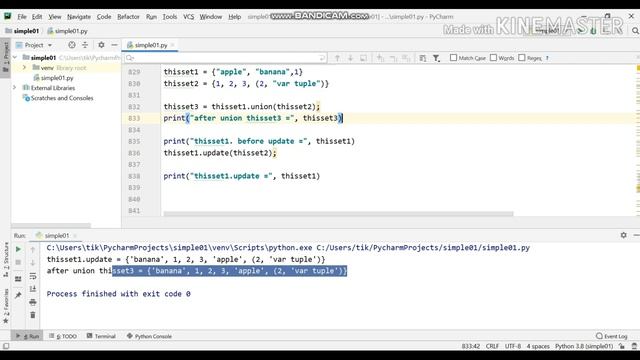Viewport: 640px width, 360px height.
Task: Open search history dropdown in find field
Action: point(130,58)
